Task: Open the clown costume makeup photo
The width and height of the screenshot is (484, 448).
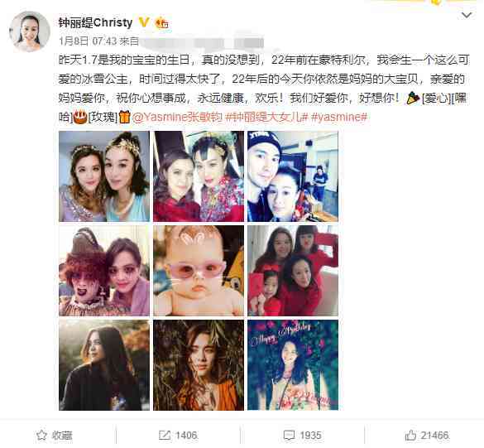Action: click(x=104, y=271)
